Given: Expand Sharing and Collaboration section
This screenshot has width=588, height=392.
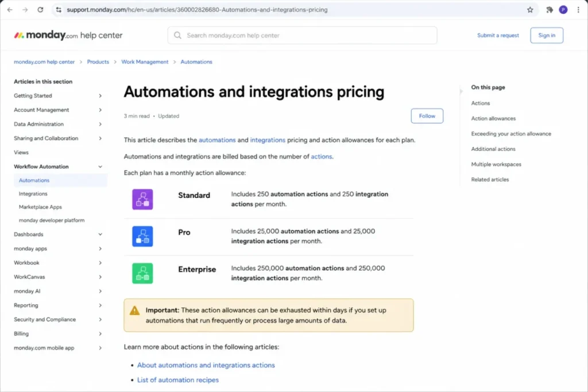Looking at the screenshot, I should (100, 138).
